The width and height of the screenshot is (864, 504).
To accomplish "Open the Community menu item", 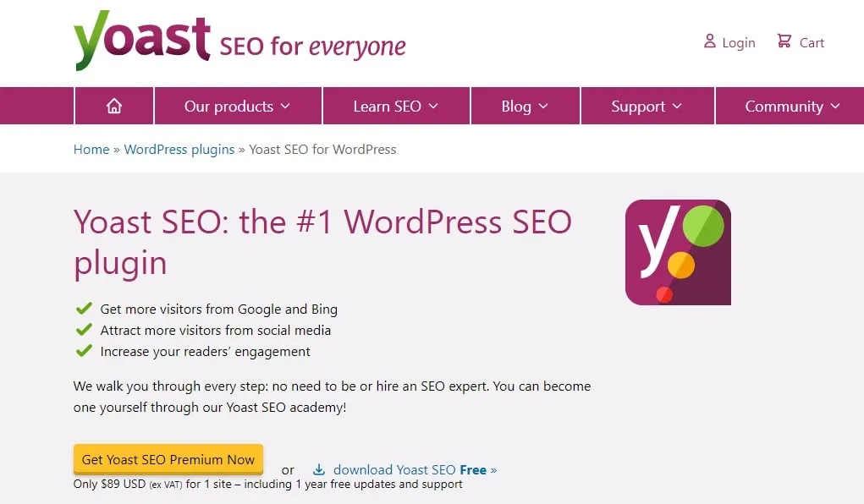I will pyautogui.click(x=784, y=106).
